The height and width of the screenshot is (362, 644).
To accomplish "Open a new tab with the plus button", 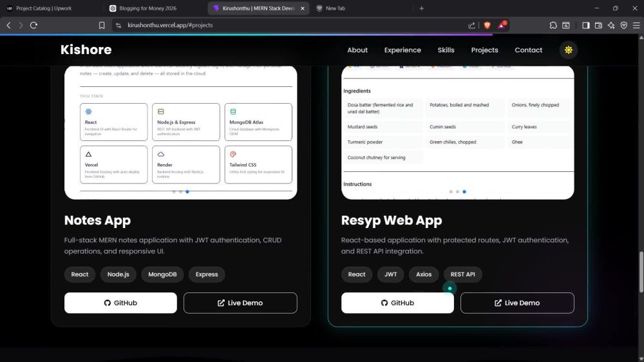I will pyautogui.click(x=421, y=8).
